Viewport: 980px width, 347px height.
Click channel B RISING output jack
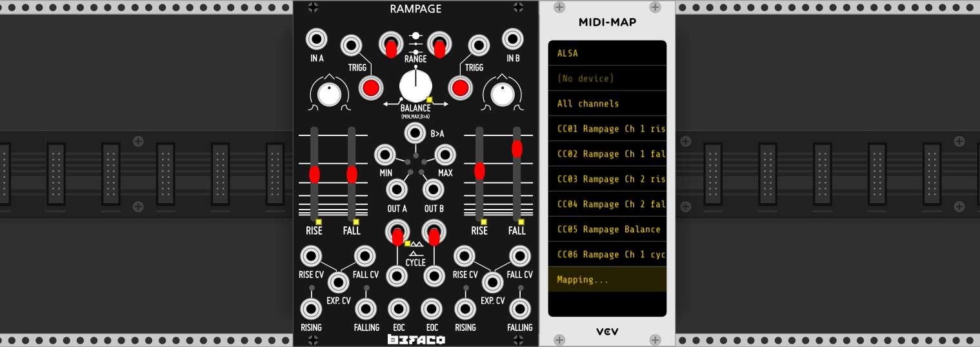click(x=465, y=309)
